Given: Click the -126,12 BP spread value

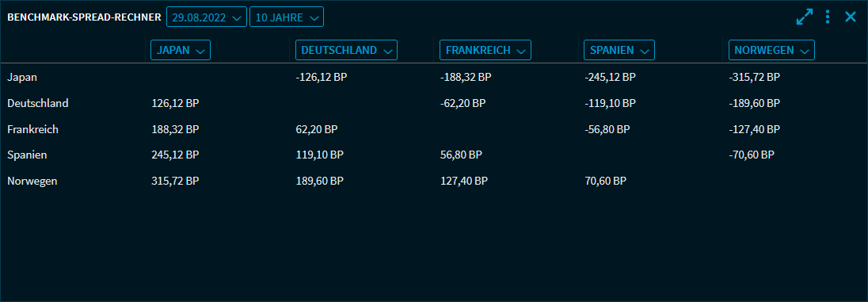Looking at the screenshot, I should [322, 77].
